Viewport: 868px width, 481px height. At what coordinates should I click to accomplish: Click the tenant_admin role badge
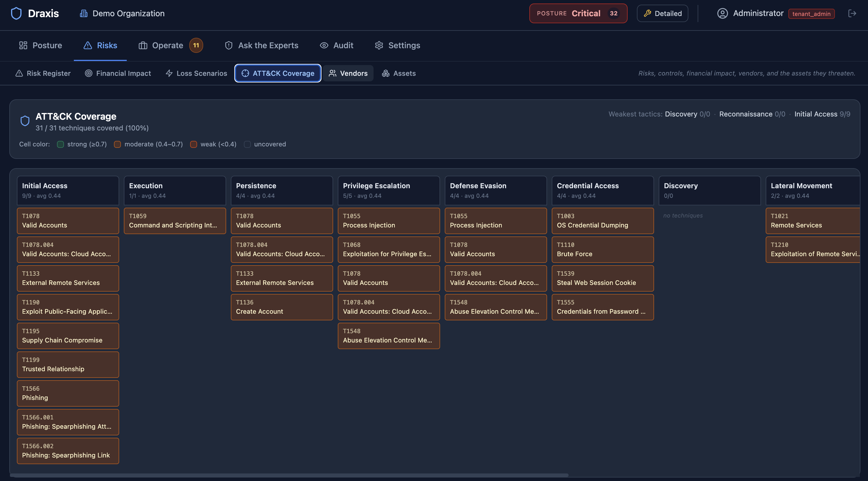[811, 14]
